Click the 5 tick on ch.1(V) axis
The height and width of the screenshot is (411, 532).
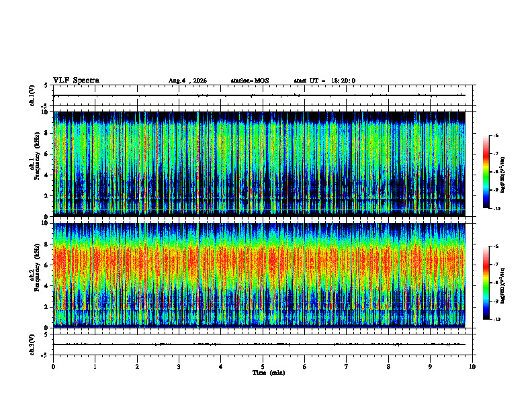pos(46,85)
